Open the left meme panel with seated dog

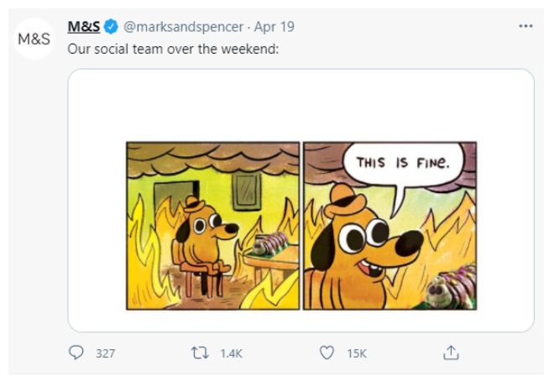coord(212,225)
